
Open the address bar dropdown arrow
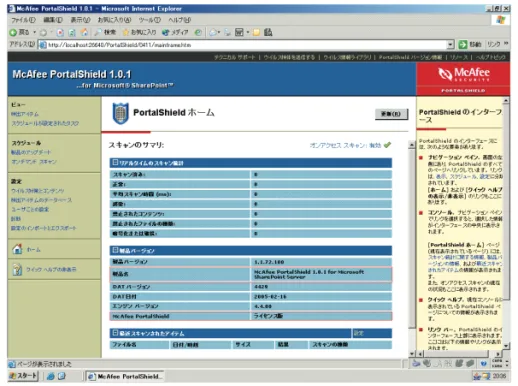450,44
